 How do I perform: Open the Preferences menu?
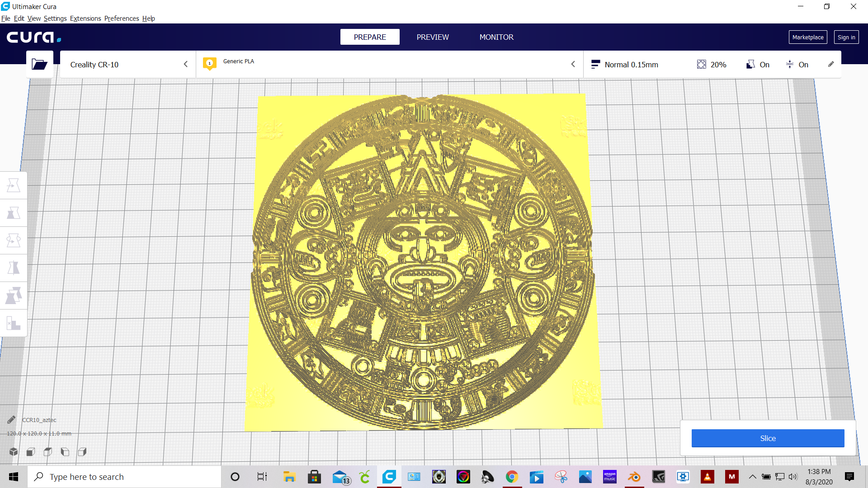tap(122, 19)
